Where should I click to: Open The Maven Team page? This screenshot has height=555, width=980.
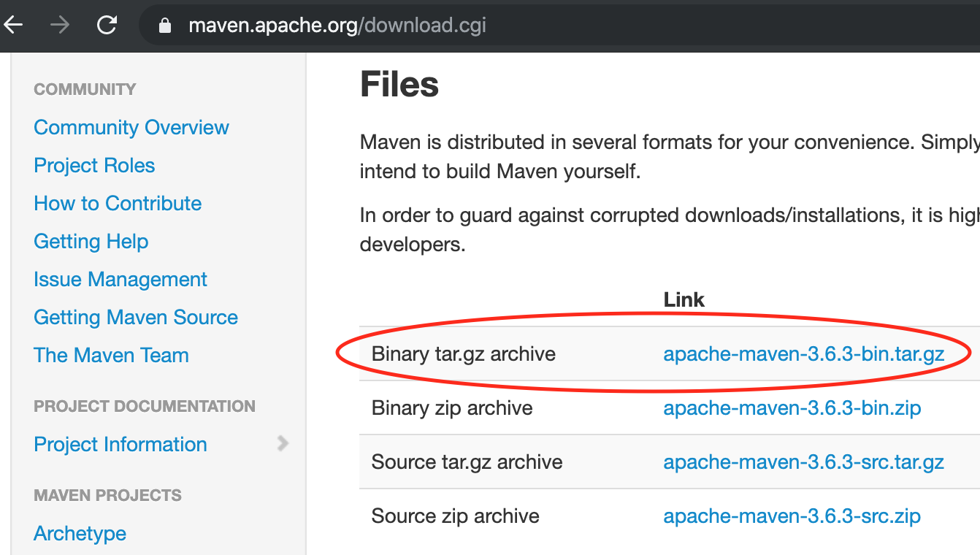pos(110,355)
